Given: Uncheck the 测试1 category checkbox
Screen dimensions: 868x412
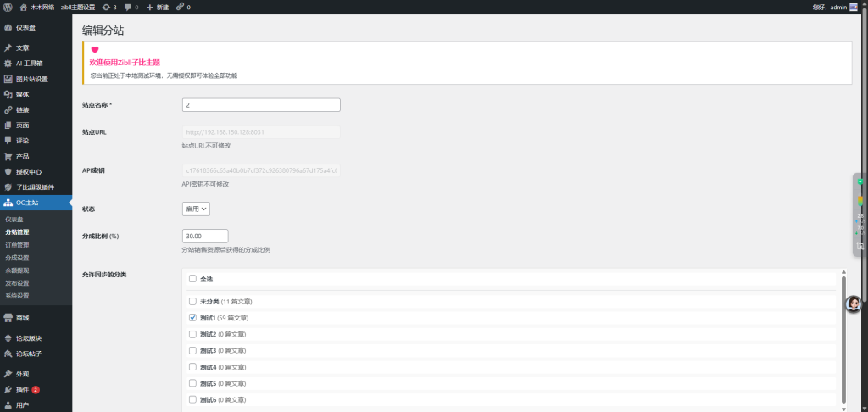Looking at the screenshot, I should coord(192,318).
